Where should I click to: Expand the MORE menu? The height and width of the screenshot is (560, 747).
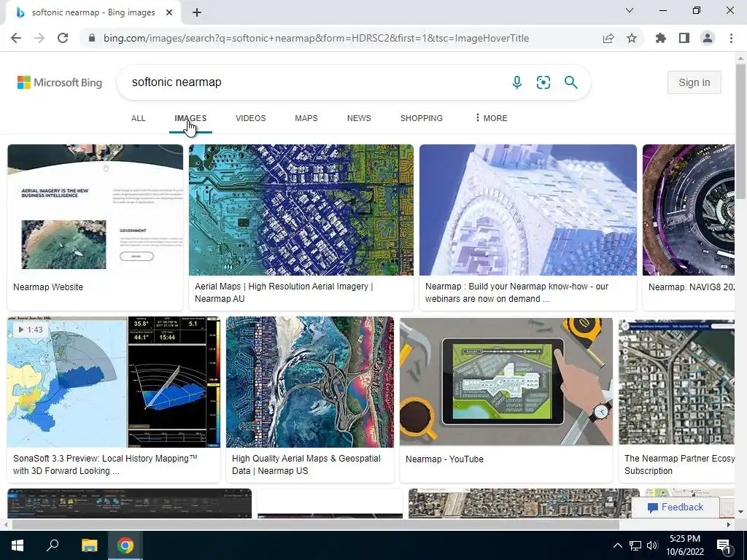(491, 118)
